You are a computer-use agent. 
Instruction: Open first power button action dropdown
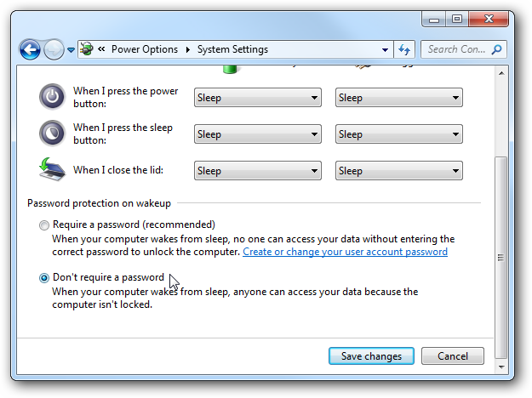(x=258, y=98)
